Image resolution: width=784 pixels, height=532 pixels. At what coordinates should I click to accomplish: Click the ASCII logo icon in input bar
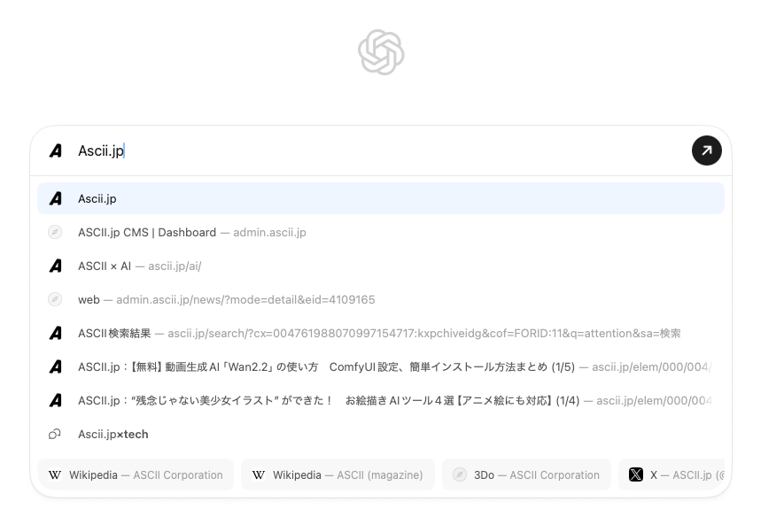point(56,150)
